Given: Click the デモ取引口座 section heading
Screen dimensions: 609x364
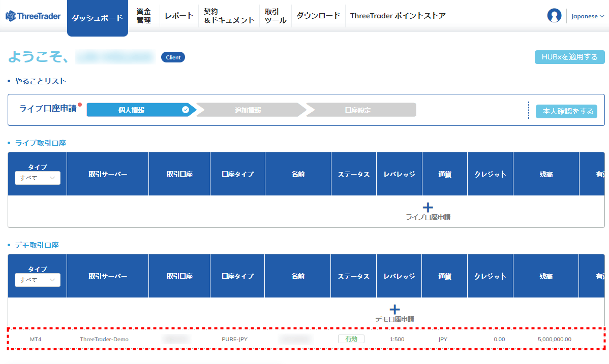Looking at the screenshot, I should tap(37, 245).
